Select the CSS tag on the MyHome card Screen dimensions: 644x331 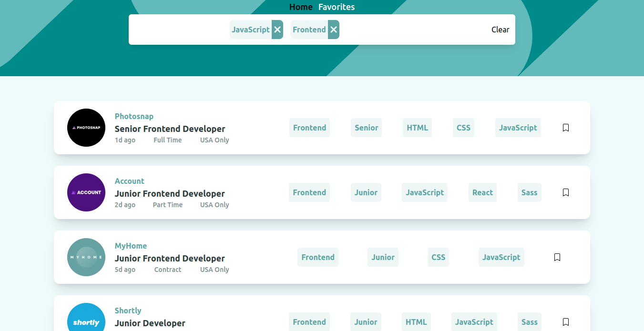click(439, 257)
